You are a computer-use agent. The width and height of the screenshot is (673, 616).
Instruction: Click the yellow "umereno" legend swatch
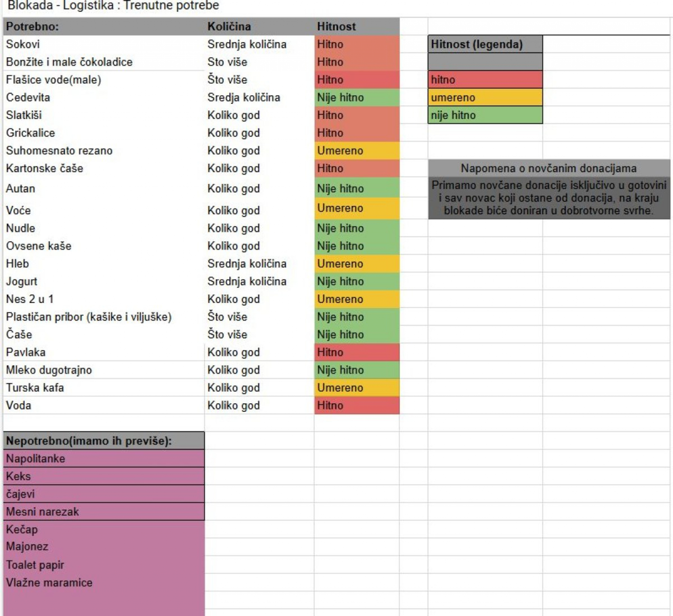point(485,98)
